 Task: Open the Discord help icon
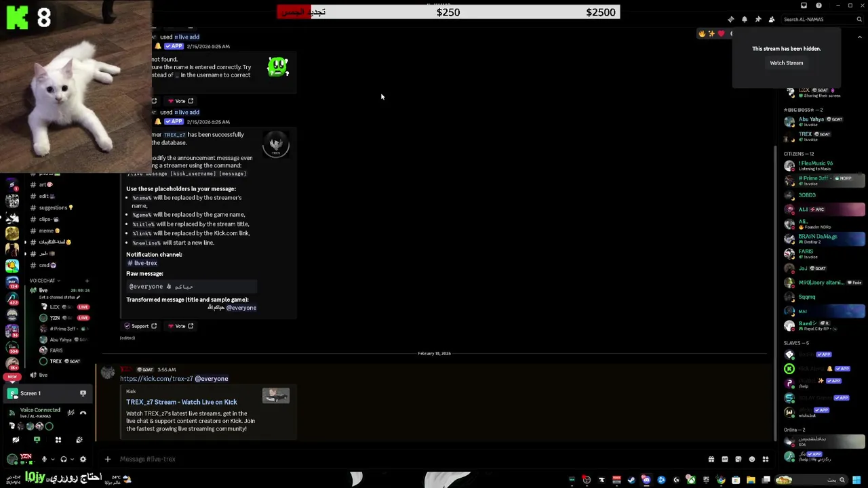(818, 5)
